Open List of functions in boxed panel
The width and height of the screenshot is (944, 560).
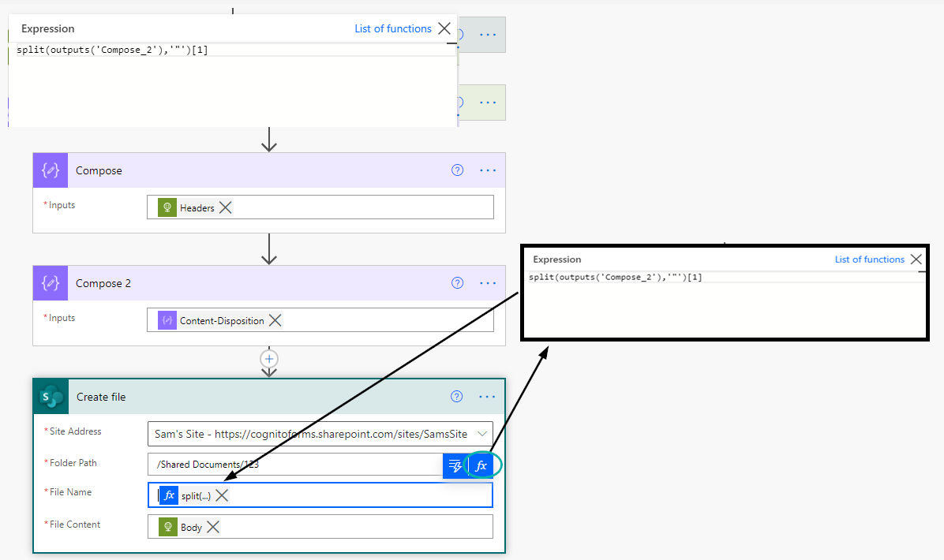pos(869,259)
